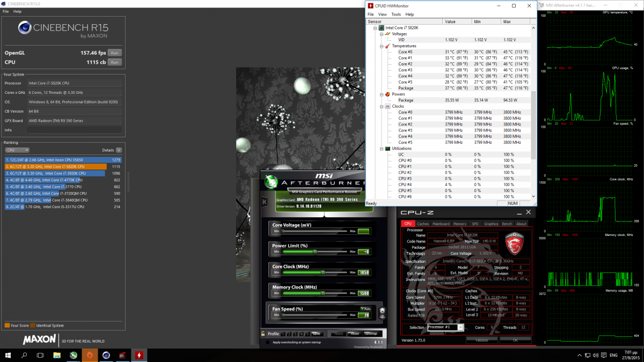Viewport: 644px width, 362px height.
Task: Collapse the Clocks tree node
Action: coord(382,106)
